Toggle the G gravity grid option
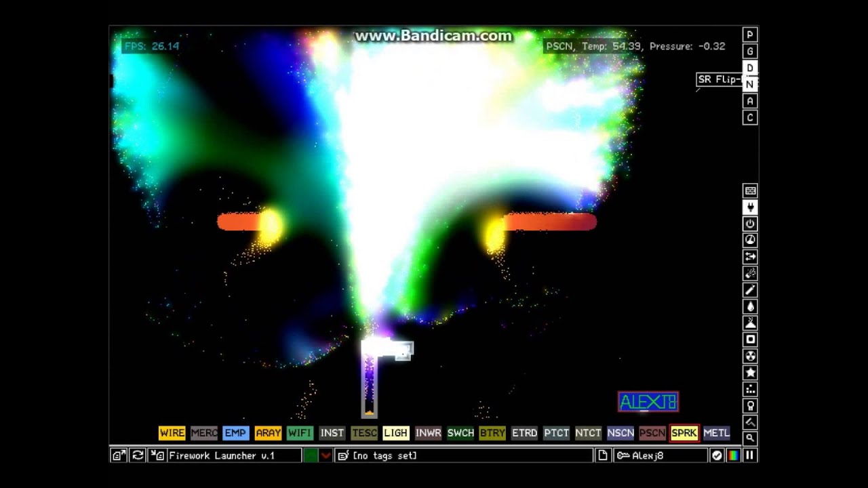Screen dimensions: 868x488 750,52
